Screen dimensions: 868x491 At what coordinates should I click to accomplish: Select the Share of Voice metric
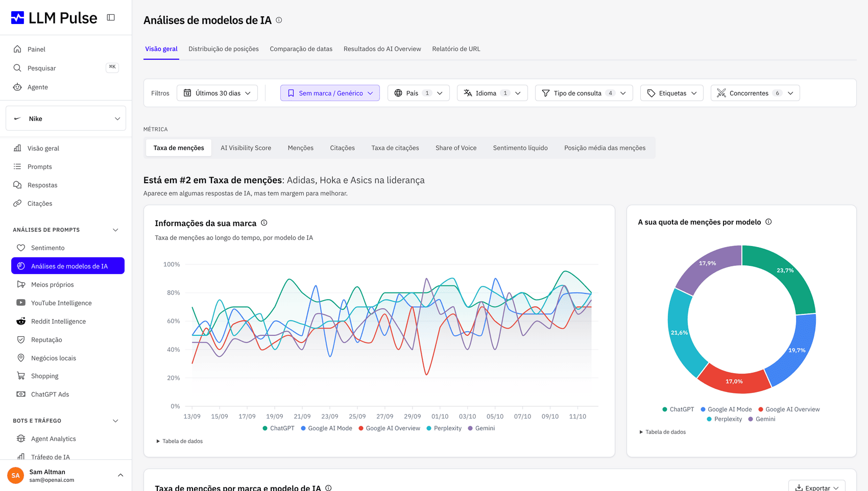[x=456, y=148]
